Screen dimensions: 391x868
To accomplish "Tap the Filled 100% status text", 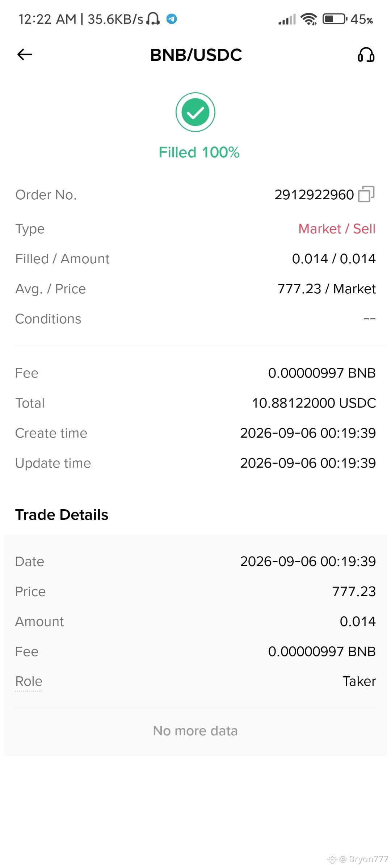I will pyautogui.click(x=199, y=152).
